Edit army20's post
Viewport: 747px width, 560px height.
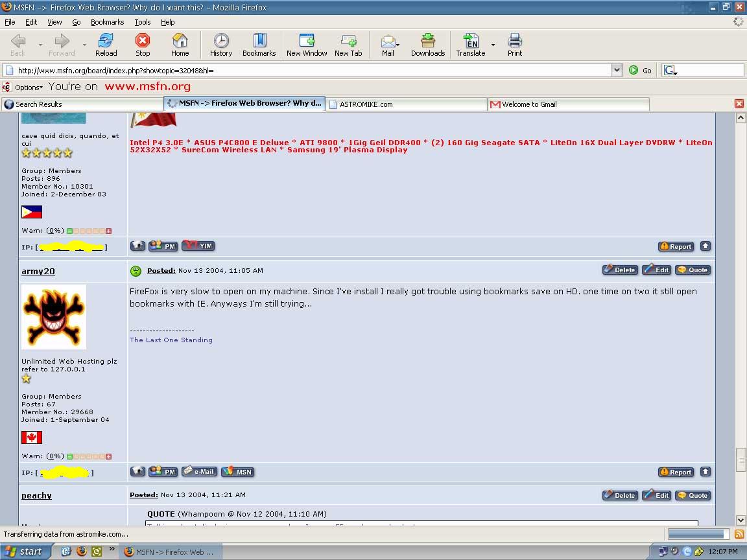(x=656, y=270)
